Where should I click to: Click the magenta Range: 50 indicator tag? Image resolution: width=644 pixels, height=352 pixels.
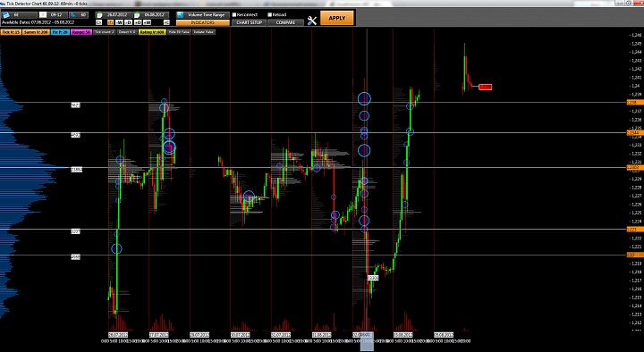coord(81,32)
